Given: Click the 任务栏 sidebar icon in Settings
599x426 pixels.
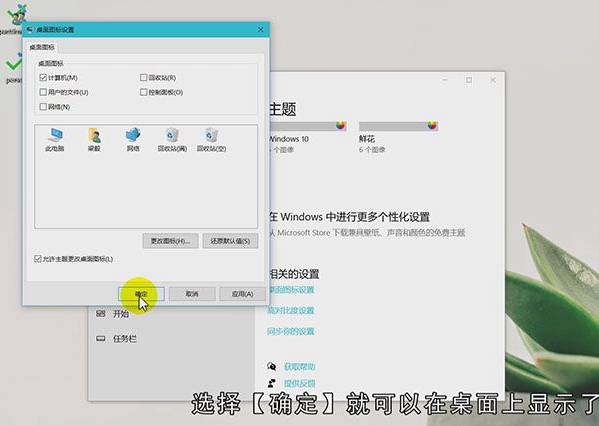Looking at the screenshot, I should (100, 339).
